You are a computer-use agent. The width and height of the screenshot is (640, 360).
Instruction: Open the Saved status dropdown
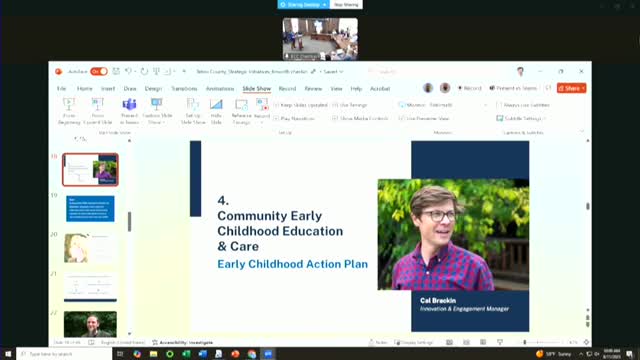[x=333, y=71]
